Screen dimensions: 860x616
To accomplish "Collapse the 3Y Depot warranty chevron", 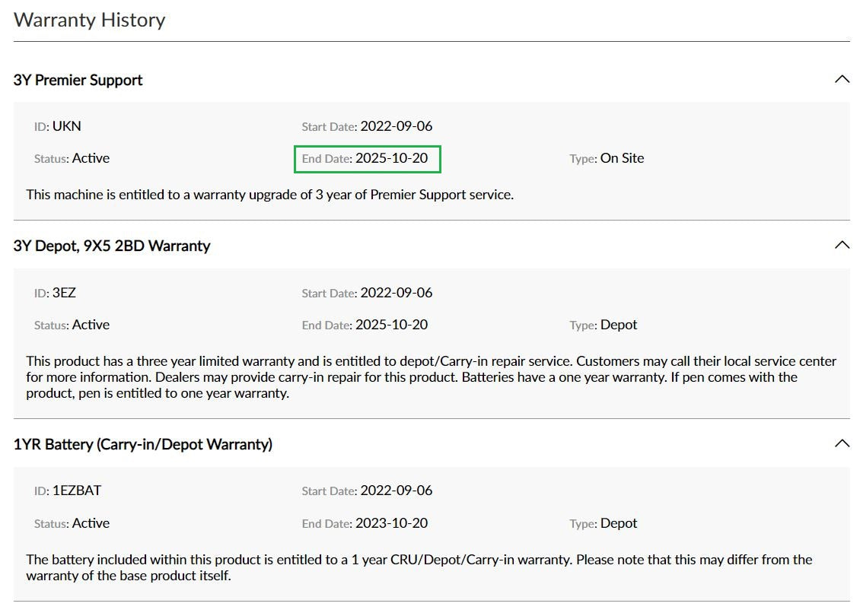I will 841,245.
